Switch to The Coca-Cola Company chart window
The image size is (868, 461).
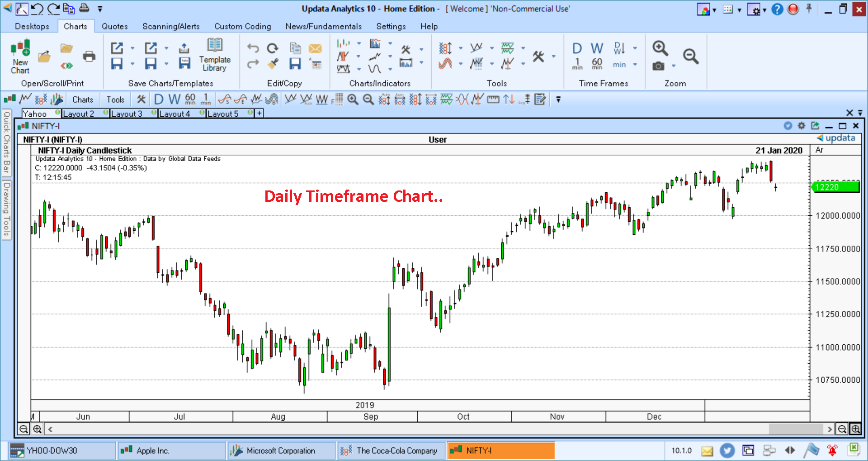click(392, 451)
